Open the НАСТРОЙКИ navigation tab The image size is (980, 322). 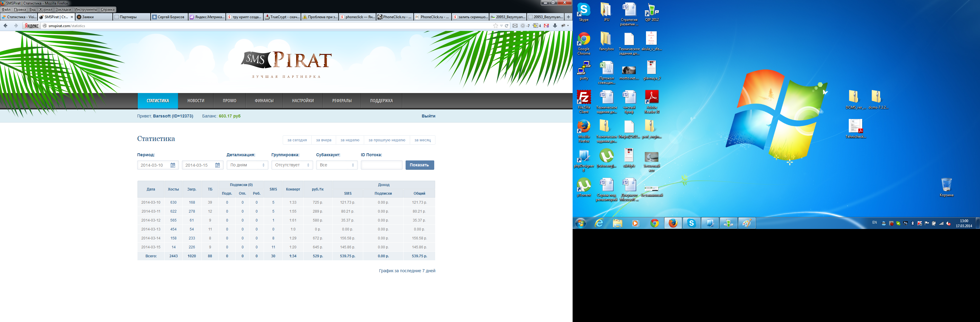303,101
